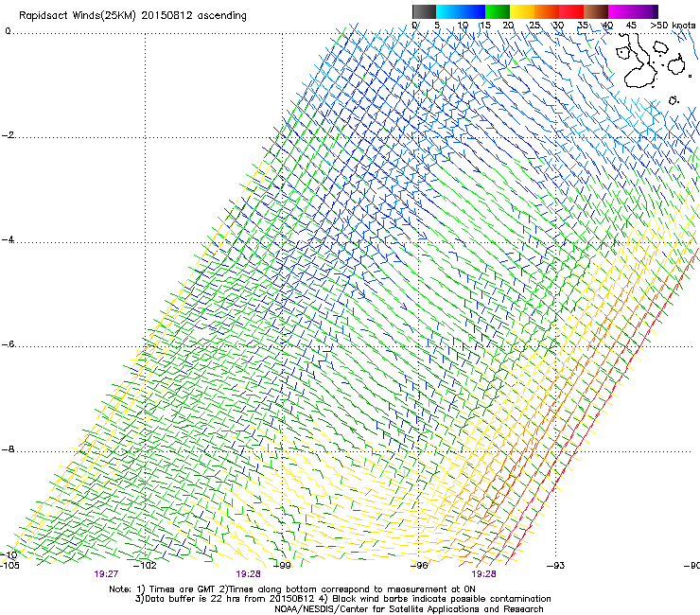700x615 pixels.
Task: Click the '>50 knots' legend label
Action: coord(673,26)
